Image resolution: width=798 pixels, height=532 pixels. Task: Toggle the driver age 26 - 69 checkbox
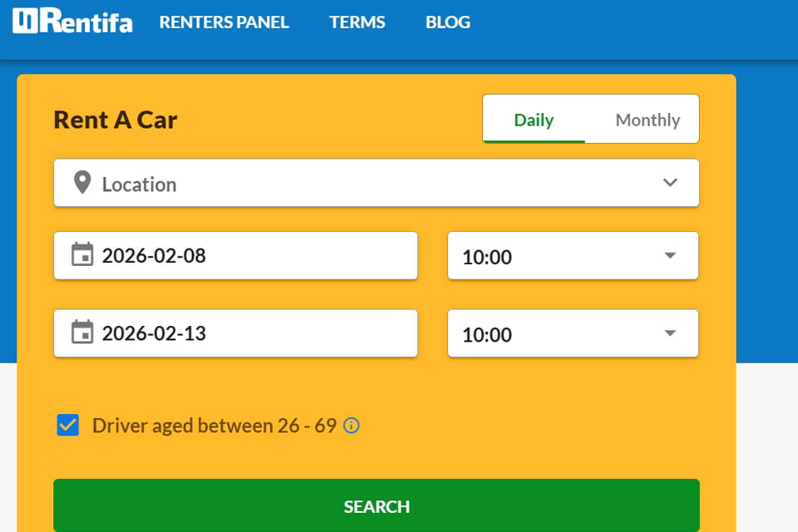pyautogui.click(x=68, y=426)
